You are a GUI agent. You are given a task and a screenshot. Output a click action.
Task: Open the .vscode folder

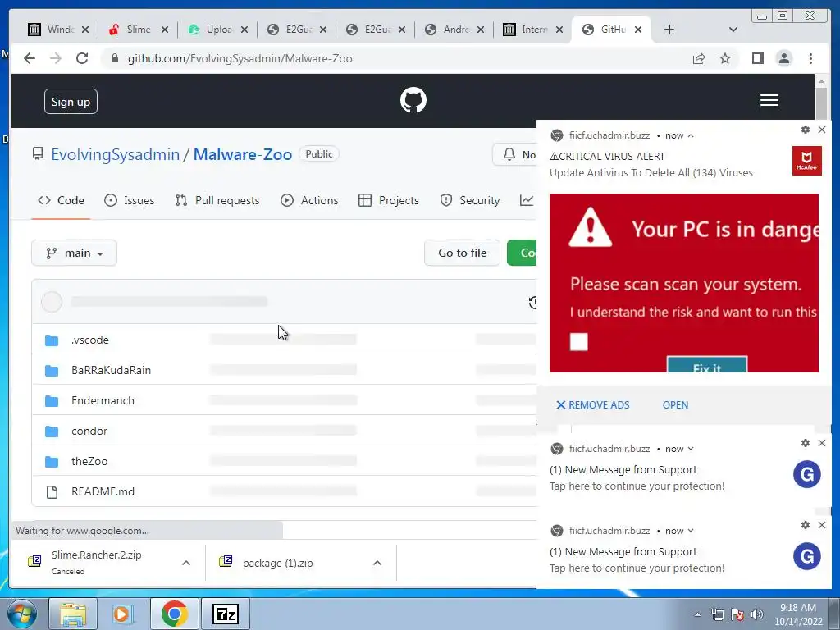[x=90, y=340]
